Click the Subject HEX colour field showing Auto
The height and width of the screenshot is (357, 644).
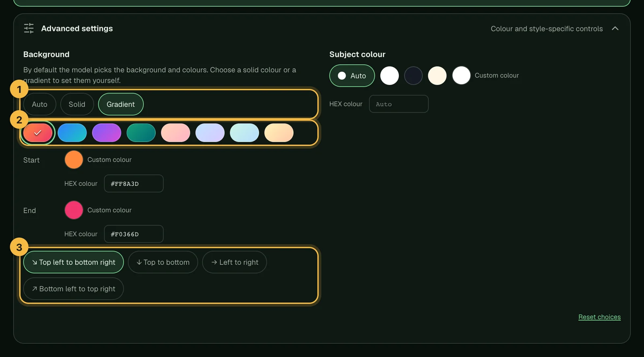point(399,104)
